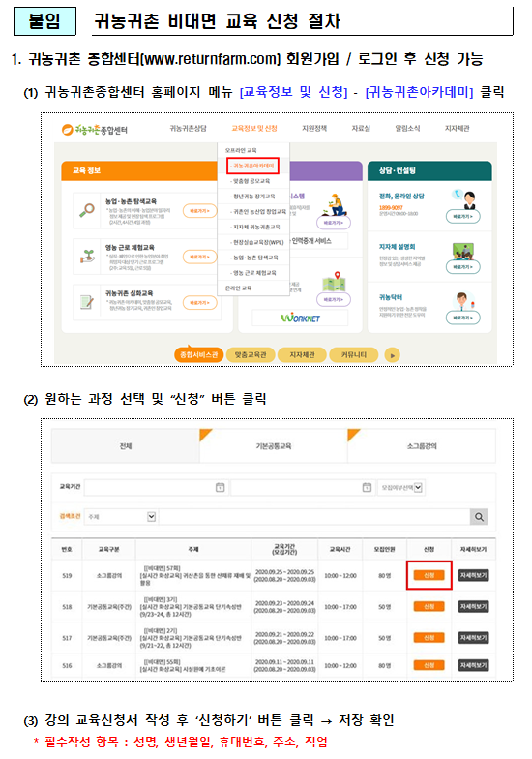Expand the 모집여부선택 dropdown
Viewport: 532px width, 759px height.
(400, 488)
